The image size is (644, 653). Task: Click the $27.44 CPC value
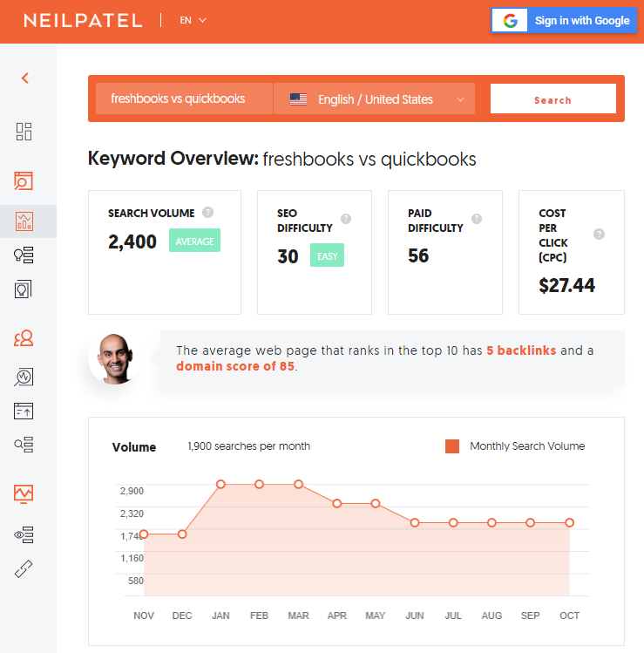[566, 286]
